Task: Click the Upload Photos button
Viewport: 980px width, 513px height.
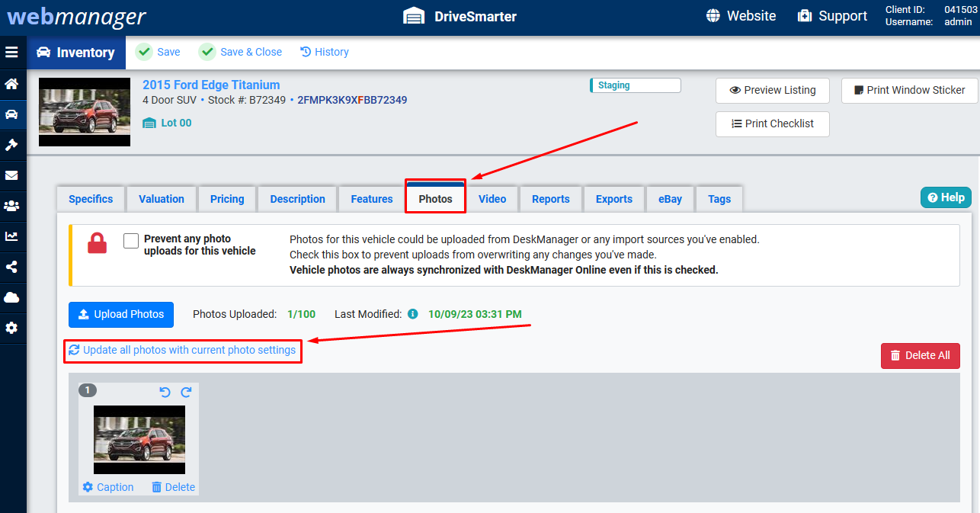Action: (x=120, y=314)
